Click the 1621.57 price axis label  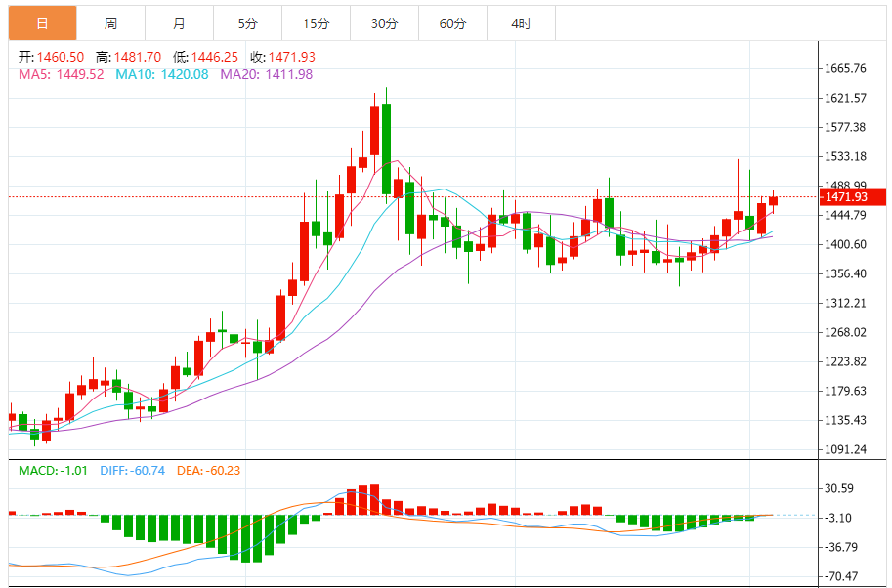[845, 98]
